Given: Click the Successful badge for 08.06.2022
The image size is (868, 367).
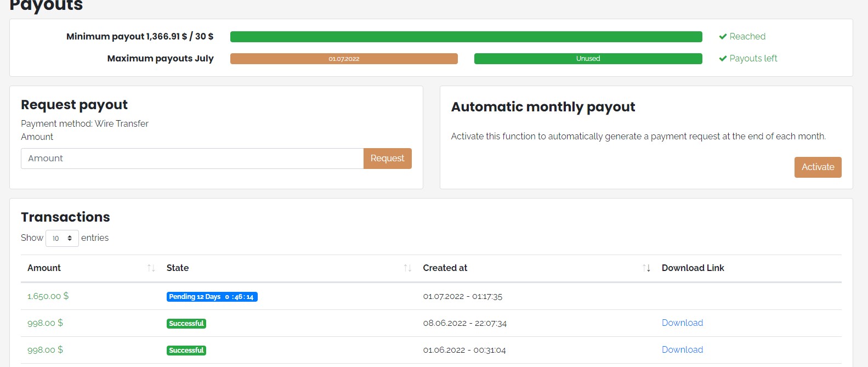Looking at the screenshot, I should click(x=186, y=324).
